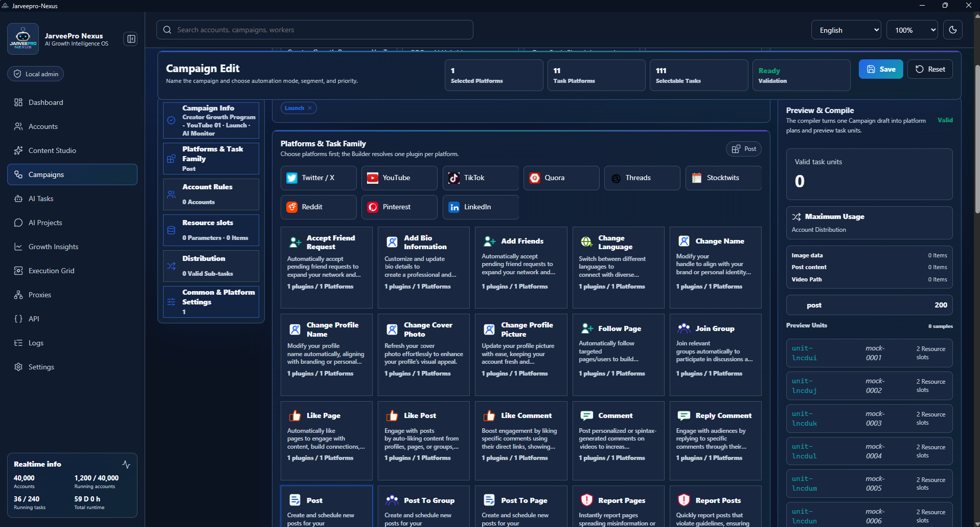Toggle the Quora platform
The height and width of the screenshot is (527, 980).
(x=561, y=178)
